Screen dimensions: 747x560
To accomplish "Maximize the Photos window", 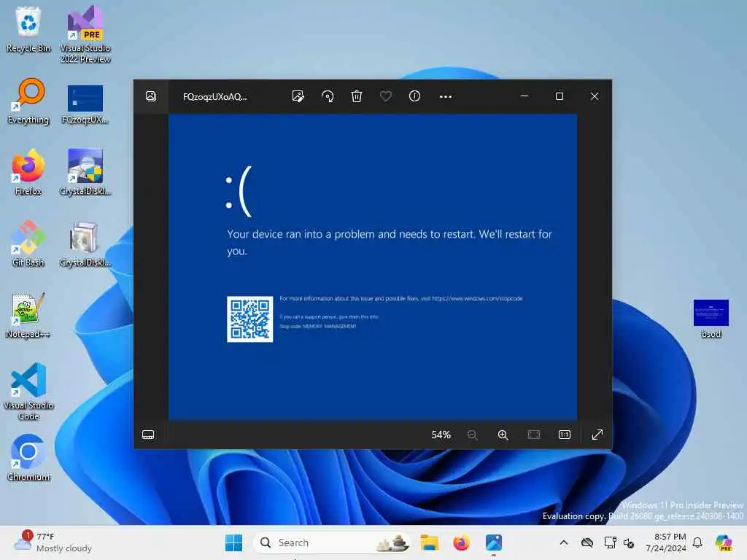I will pyautogui.click(x=560, y=97).
